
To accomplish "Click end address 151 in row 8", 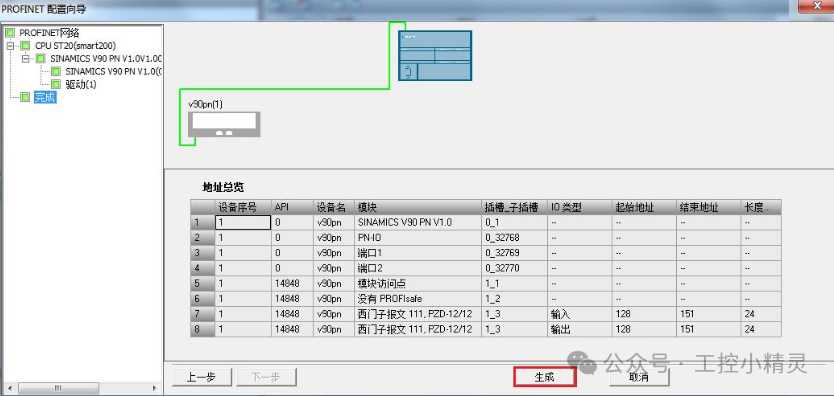I will click(x=708, y=329).
